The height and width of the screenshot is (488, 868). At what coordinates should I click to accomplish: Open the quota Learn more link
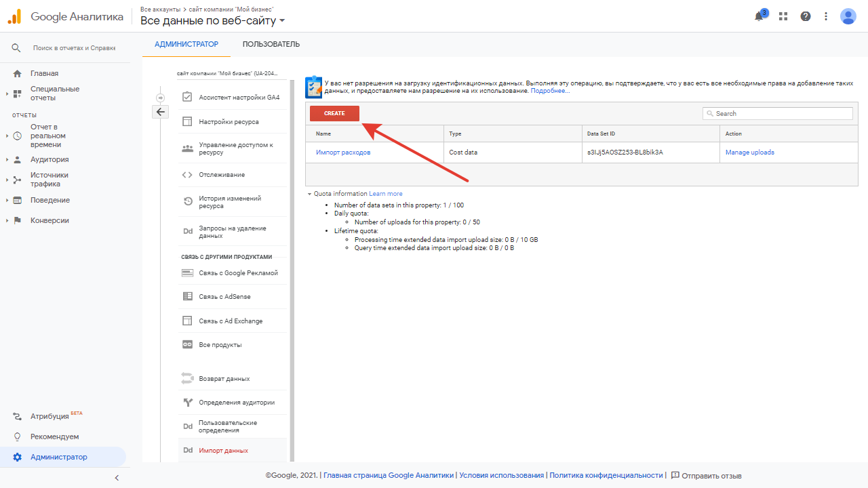[x=386, y=194]
